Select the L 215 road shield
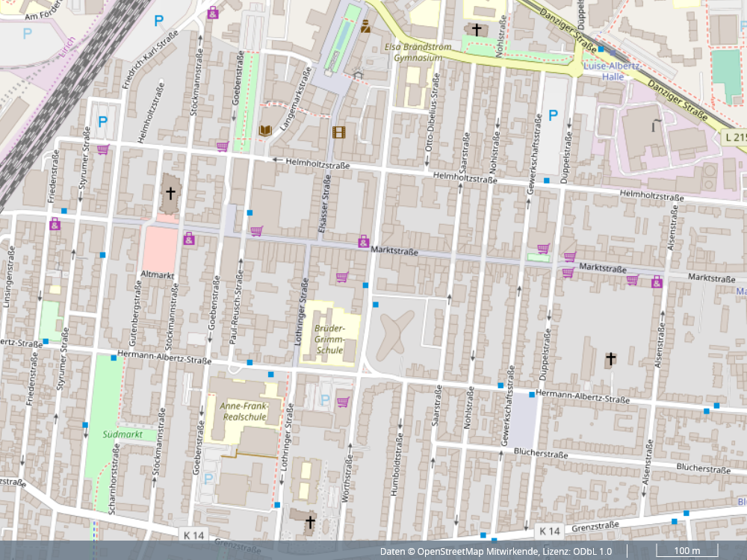The image size is (747, 560). (x=736, y=137)
